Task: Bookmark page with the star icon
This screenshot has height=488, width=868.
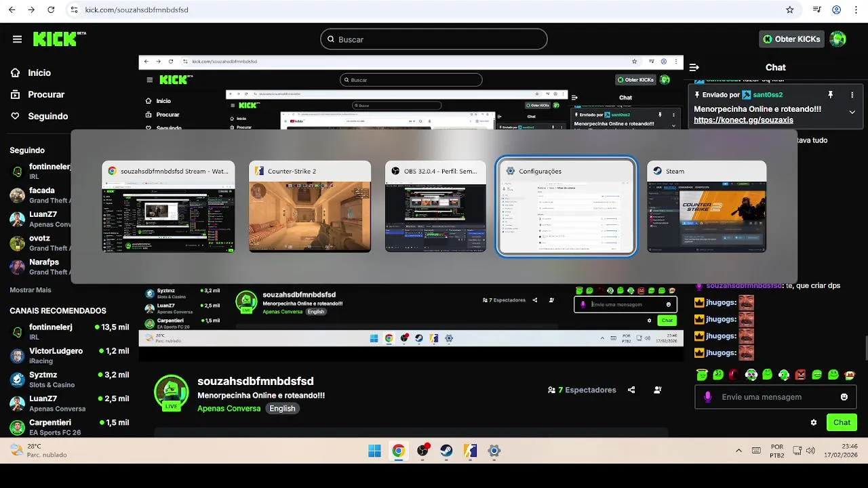Action: click(789, 10)
